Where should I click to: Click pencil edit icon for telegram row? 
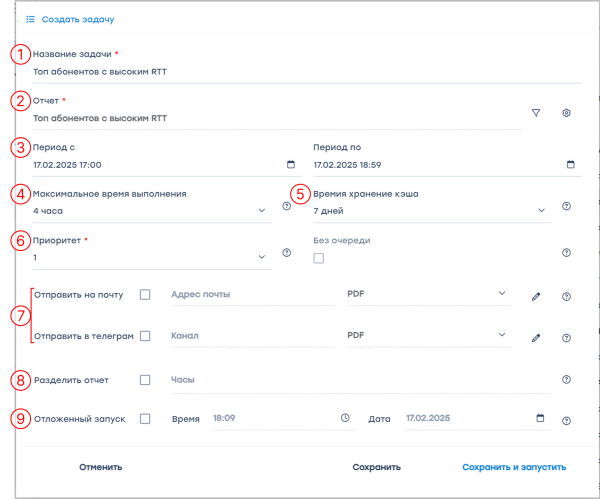point(536,338)
